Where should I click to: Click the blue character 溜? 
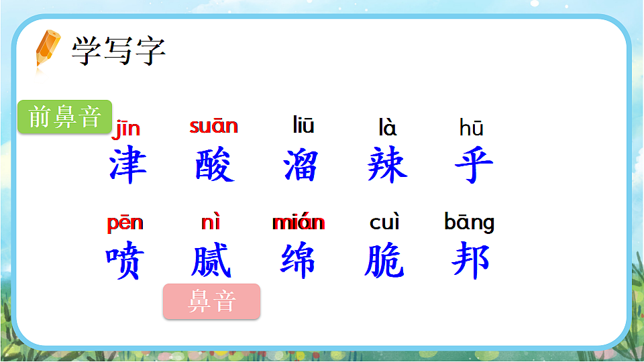click(301, 165)
